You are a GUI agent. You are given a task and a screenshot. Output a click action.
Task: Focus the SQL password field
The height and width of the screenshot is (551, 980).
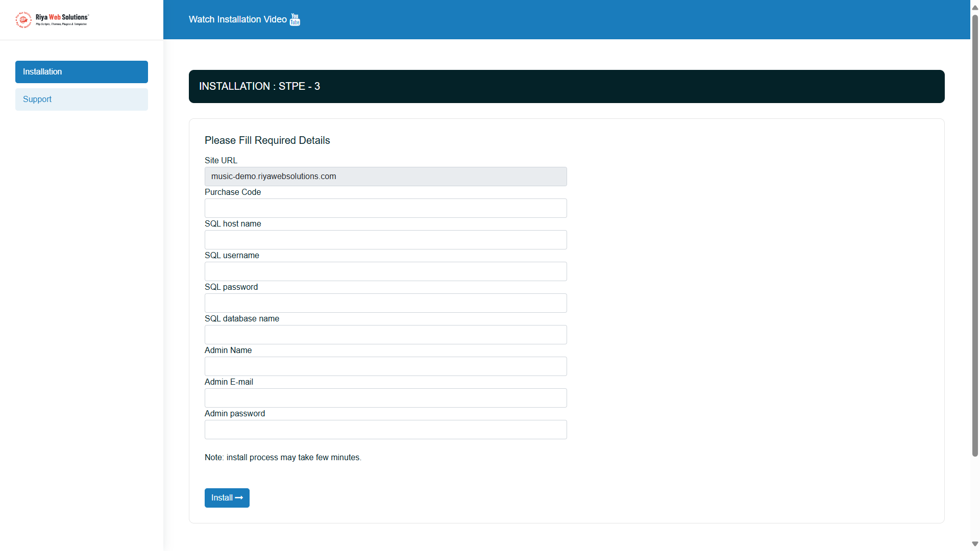[385, 303]
